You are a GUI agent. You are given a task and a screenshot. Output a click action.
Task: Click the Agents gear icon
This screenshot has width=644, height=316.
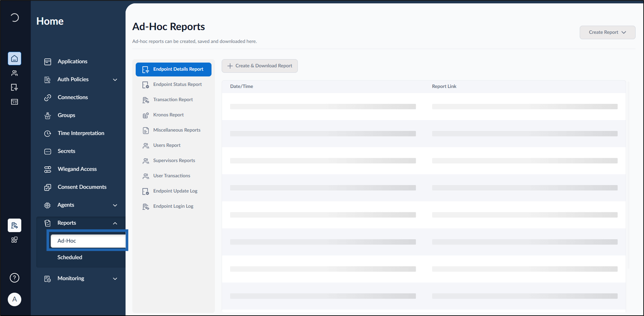coord(48,205)
